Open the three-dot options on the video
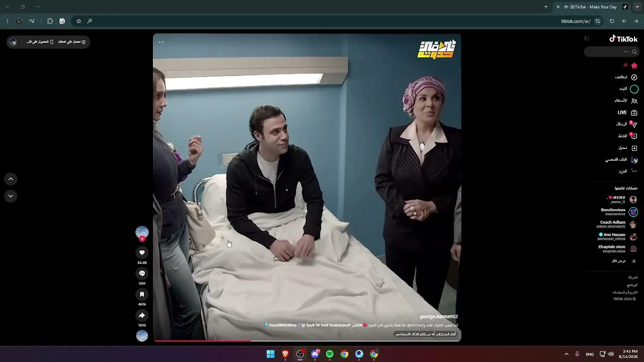Viewport: 644px width, 362px height. point(162,42)
